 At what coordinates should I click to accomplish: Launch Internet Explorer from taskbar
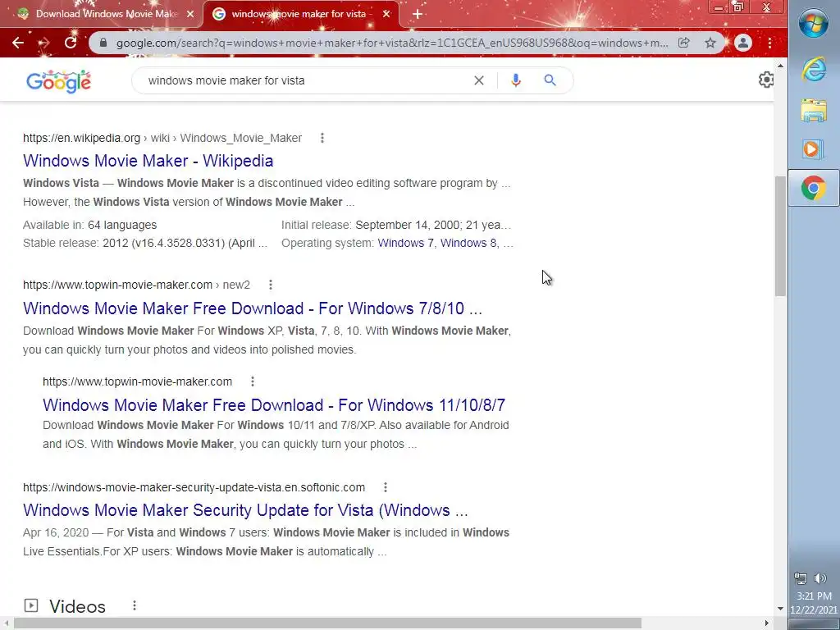(x=813, y=70)
